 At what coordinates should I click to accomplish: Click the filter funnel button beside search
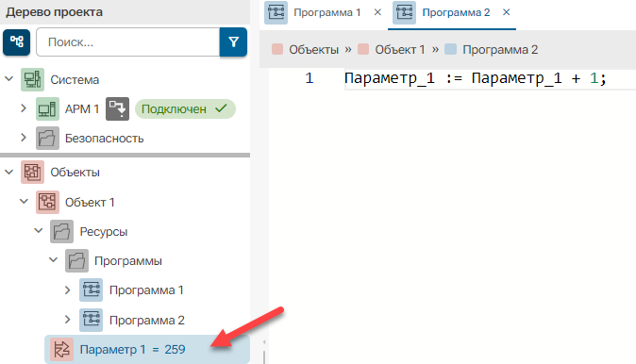(233, 41)
